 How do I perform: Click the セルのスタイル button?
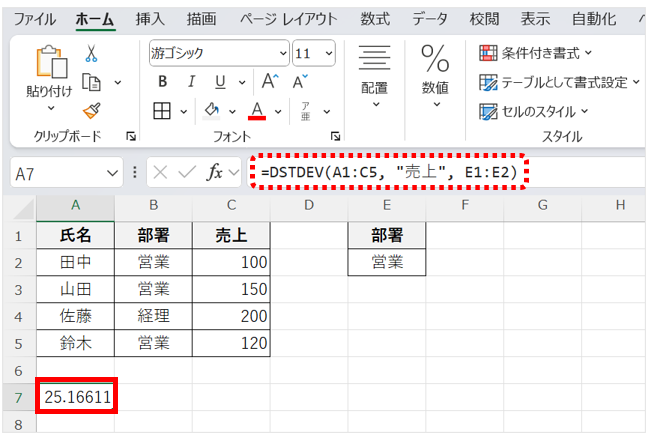click(x=534, y=111)
